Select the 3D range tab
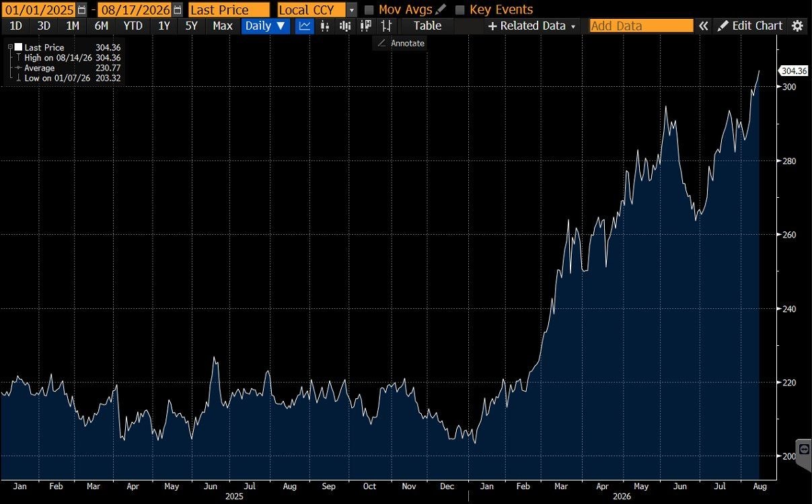The image size is (812, 504). point(44,26)
